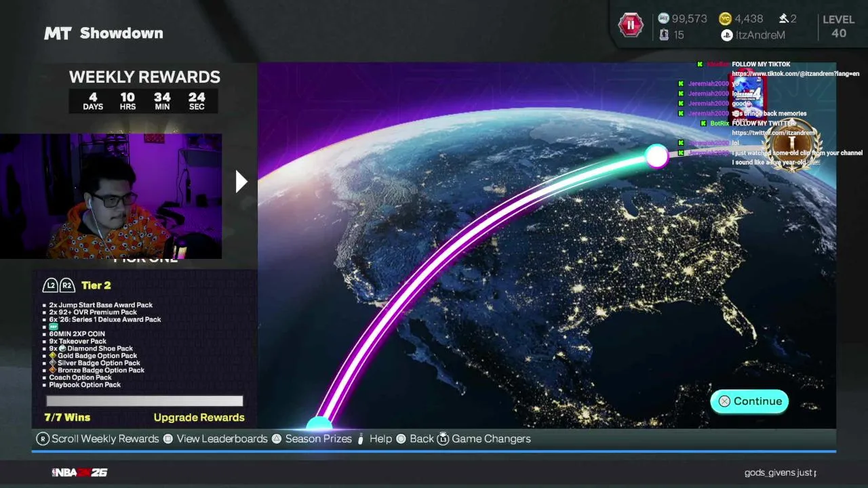Click the circle button Back icon
This screenshot has width=868, height=488.
(x=401, y=439)
